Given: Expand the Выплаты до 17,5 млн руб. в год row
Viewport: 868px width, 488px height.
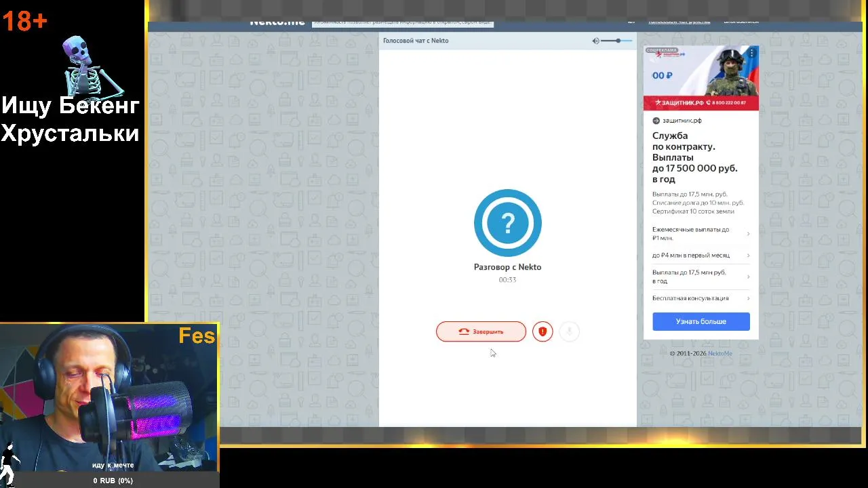Looking at the screenshot, I should tap(701, 277).
